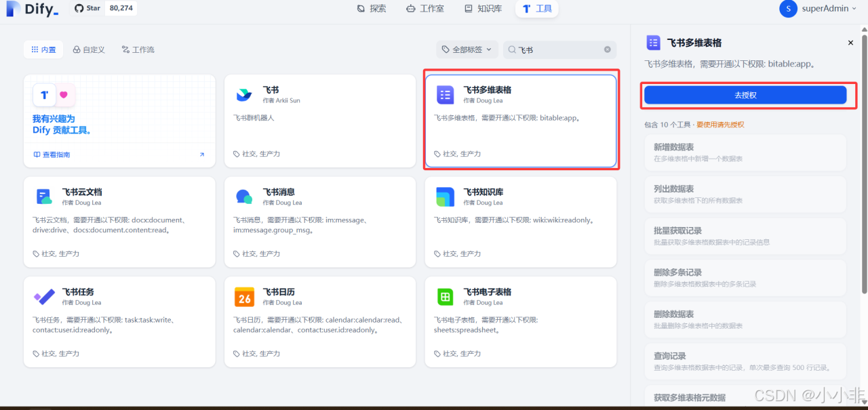
Task: Click the 飞书知识库 icon
Action: (445, 197)
